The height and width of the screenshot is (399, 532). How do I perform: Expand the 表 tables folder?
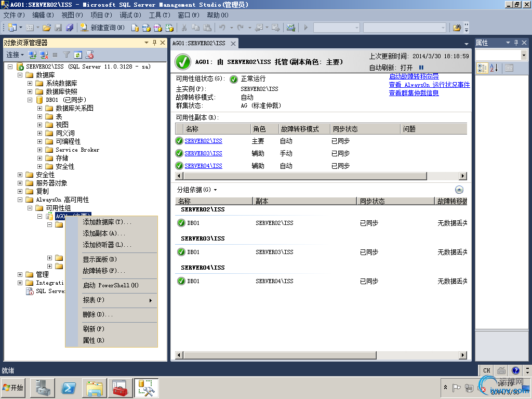click(x=39, y=117)
